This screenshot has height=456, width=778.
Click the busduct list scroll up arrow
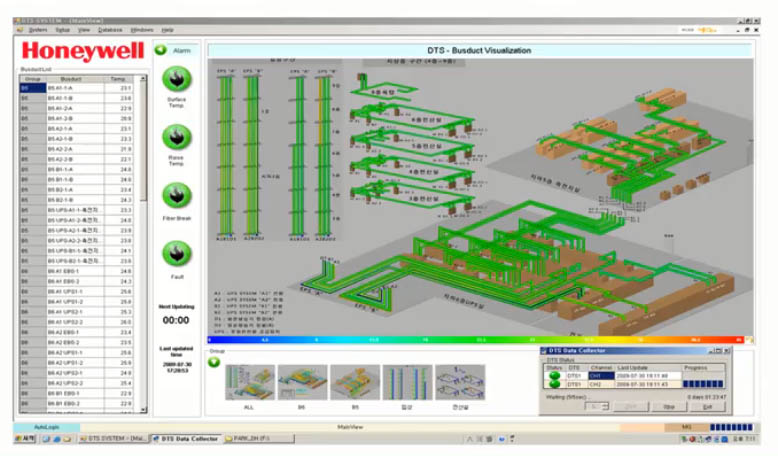tap(143, 78)
